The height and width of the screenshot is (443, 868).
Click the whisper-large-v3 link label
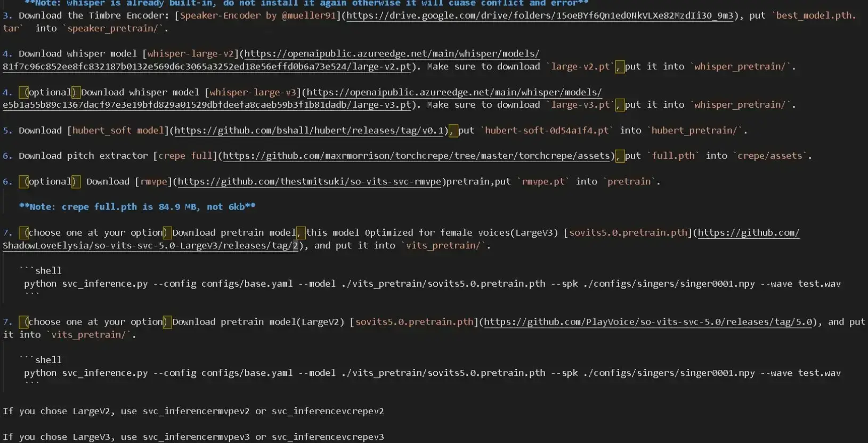click(253, 92)
